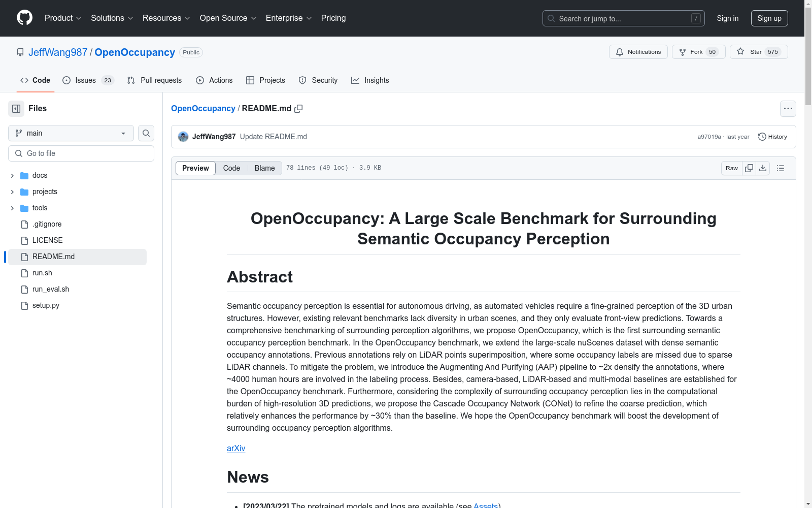Screen dimensions: 812x508
Task: Switch to Code view mode
Action: 231,168
